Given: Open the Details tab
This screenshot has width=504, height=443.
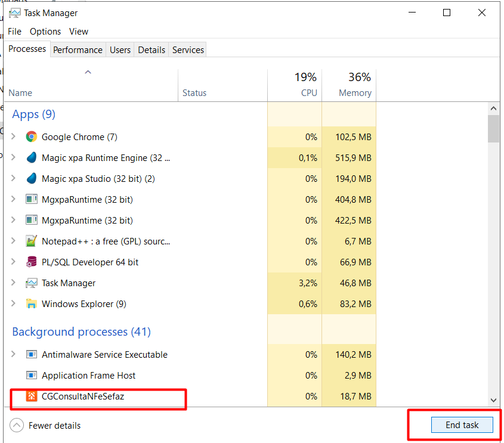Looking at the screenshot, I should pyautogui.click(x=151, y=50).
